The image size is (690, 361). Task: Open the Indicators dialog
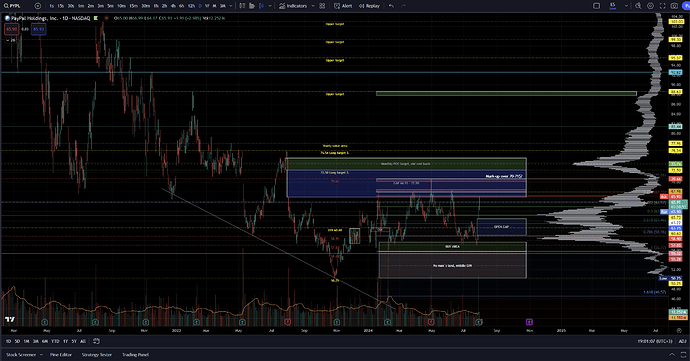(293, 6)
